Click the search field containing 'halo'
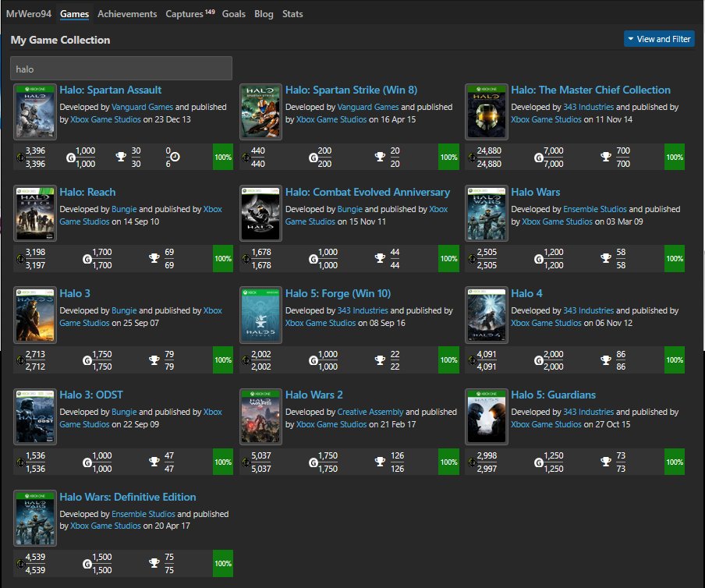This screenshot has height=588, width=705. pyautogui.click(x=121, y=69)
